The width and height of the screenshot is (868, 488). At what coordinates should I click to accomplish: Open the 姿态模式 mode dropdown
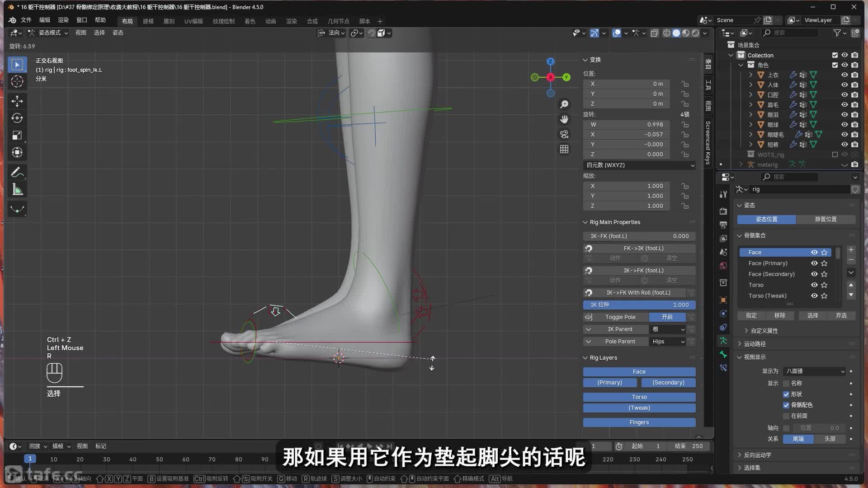tap(48, 33)
